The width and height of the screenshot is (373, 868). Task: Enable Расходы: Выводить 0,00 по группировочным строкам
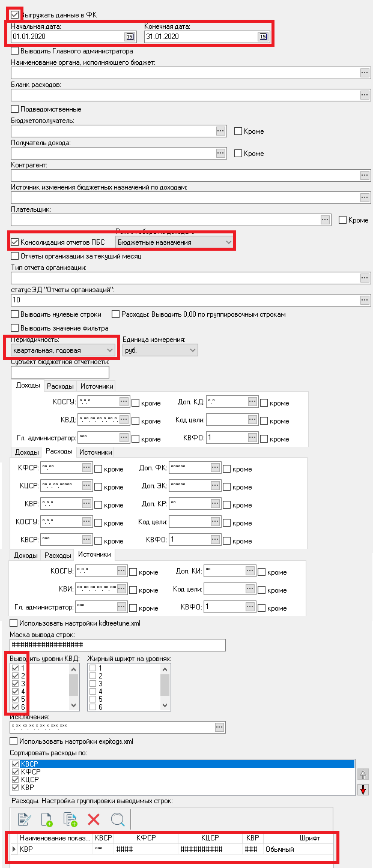coord(115,314)
